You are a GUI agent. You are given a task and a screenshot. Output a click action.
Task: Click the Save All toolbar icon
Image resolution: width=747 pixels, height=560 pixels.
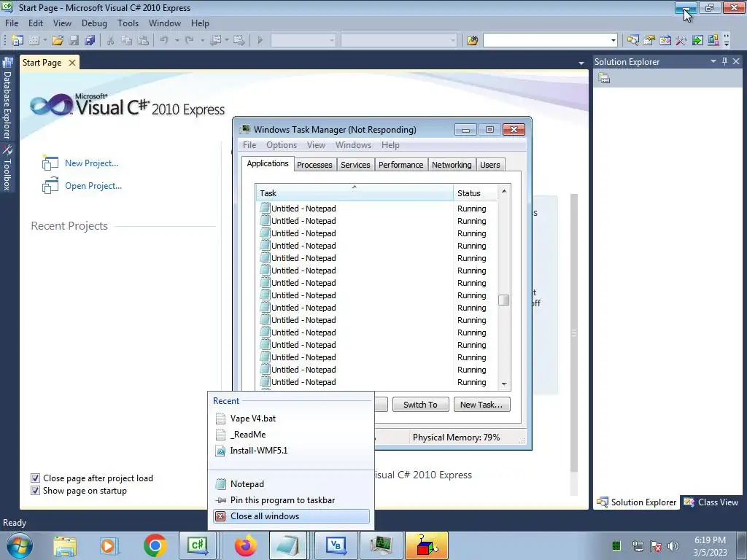click(90, 41)
